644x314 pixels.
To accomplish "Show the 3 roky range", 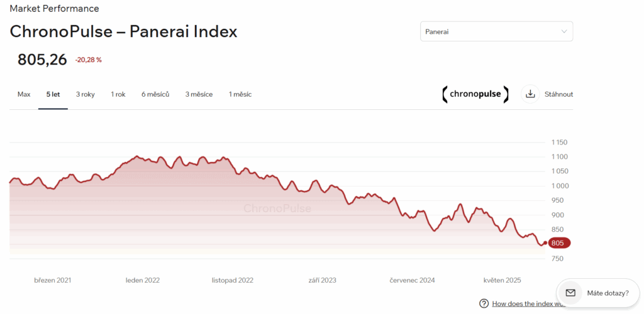I will click(x=86, y=94).
